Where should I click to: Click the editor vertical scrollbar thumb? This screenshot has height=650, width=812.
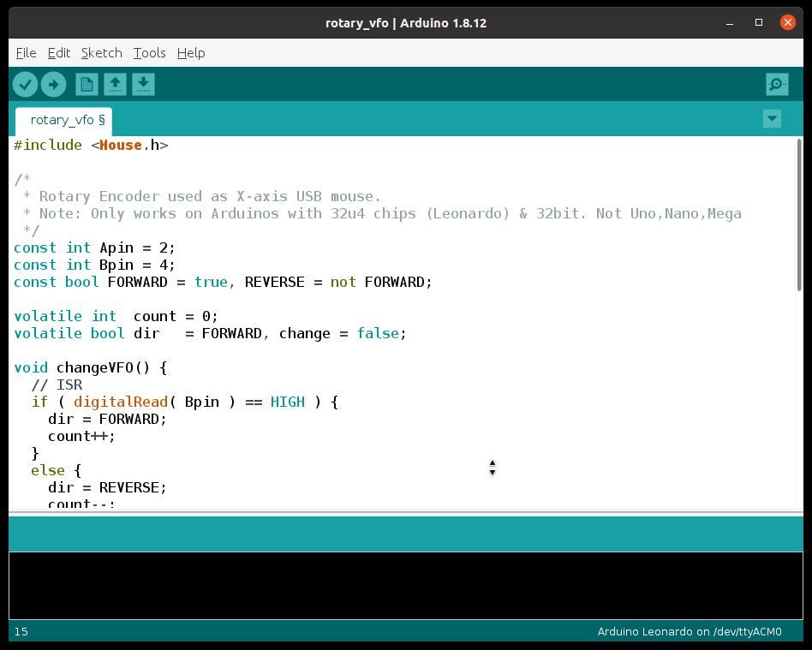[799, 214]
